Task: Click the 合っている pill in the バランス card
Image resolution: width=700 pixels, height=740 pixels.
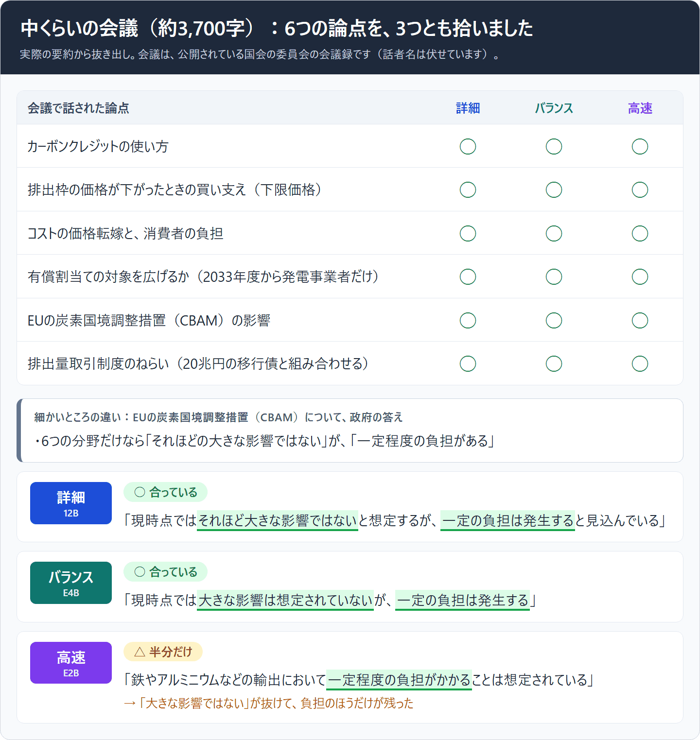Action: (x=165, y=572)
